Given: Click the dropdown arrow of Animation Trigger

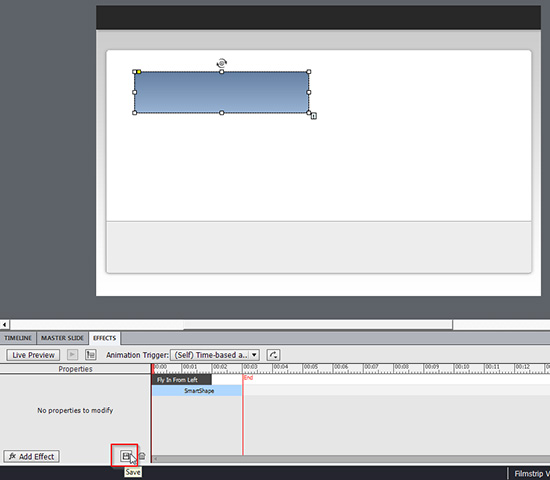Looking at the screenshot, I should tap(255, 355).
